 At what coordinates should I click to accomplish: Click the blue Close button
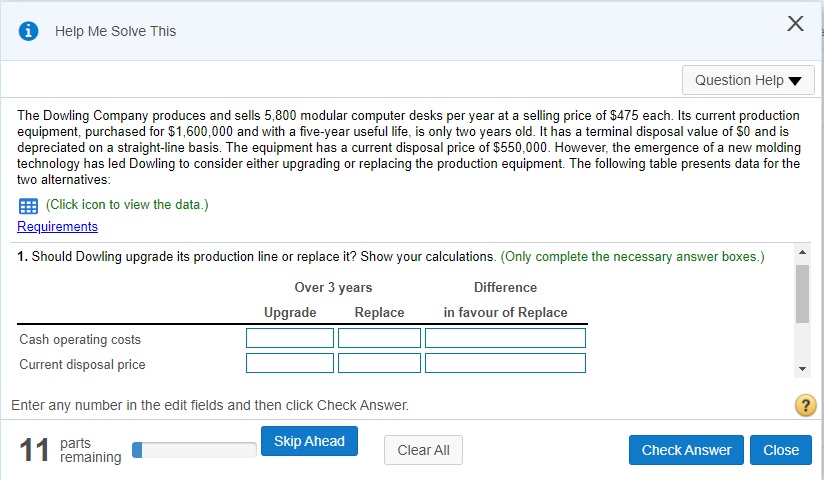(781, 450)
